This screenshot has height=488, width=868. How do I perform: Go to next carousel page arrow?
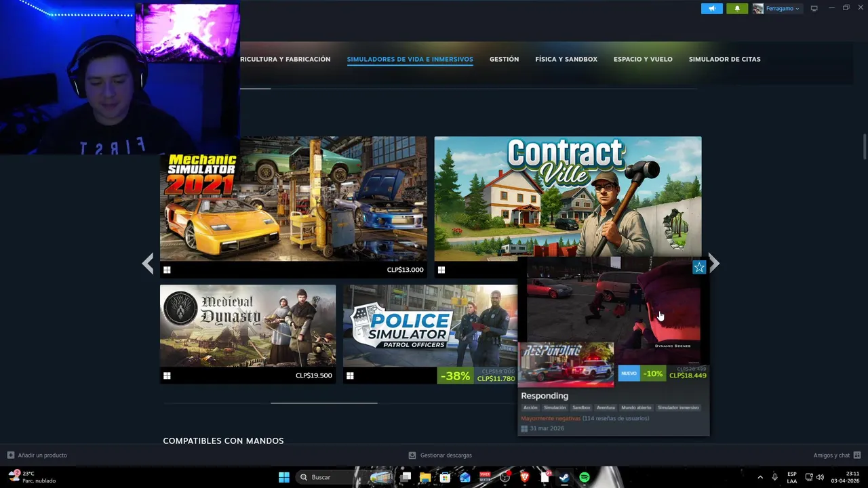tap(714, 264)
